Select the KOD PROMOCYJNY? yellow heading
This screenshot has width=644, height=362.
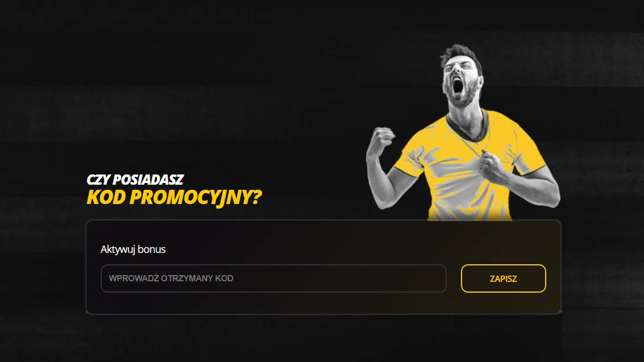tap(174, 197)
